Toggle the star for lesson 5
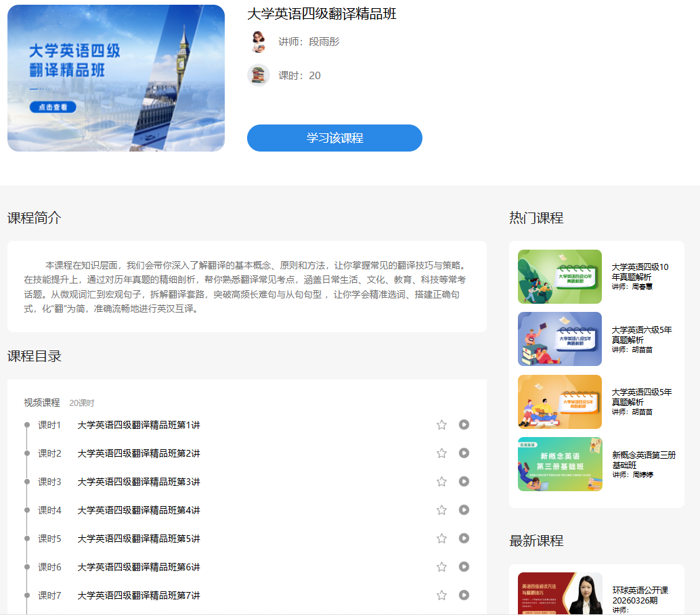 point(441,539)
